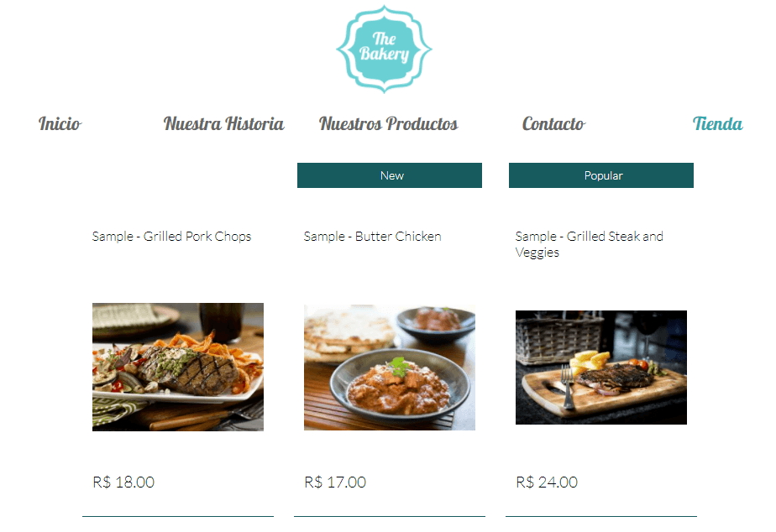Open Sample - Grilled Pork Chops title
This screenshot has width=776, height=532.
click(171, 237)
